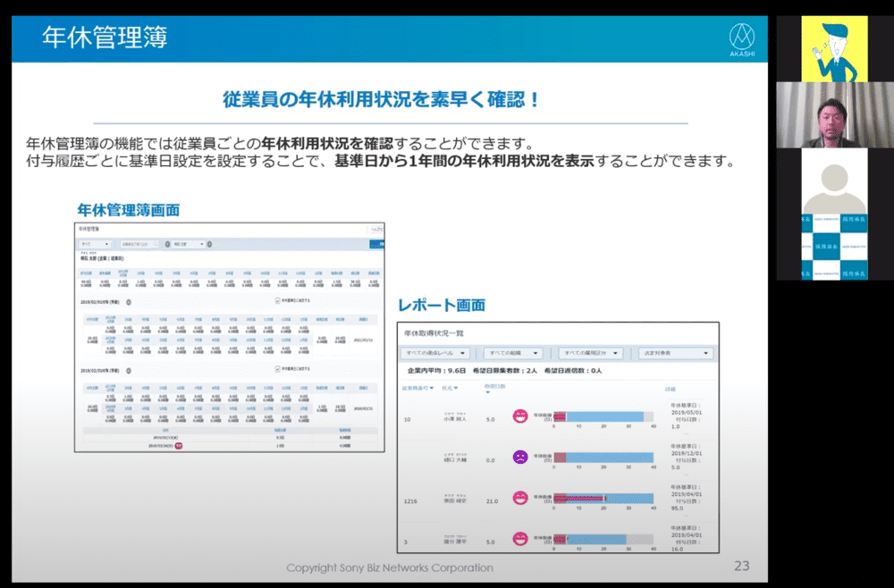Select the speaker's webcam video tile
The height and width of the screenshot is (588, 894).
click(833, 115)
